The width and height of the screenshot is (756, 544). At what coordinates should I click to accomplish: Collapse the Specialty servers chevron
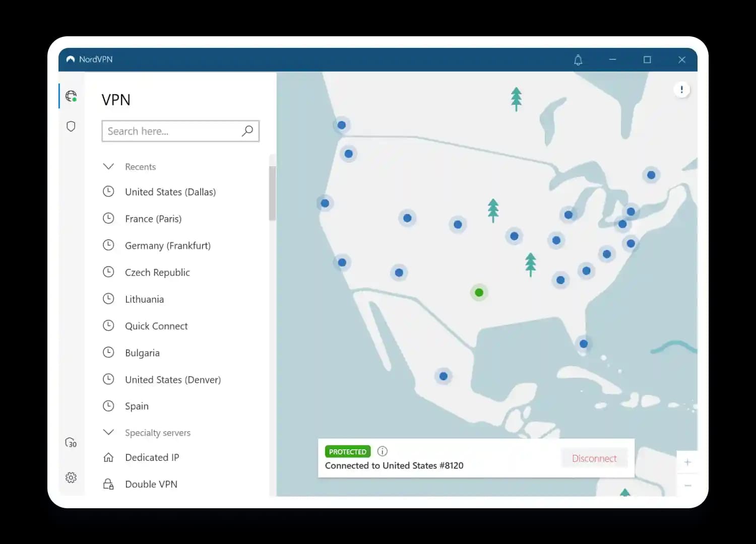[x=108, y=432]
